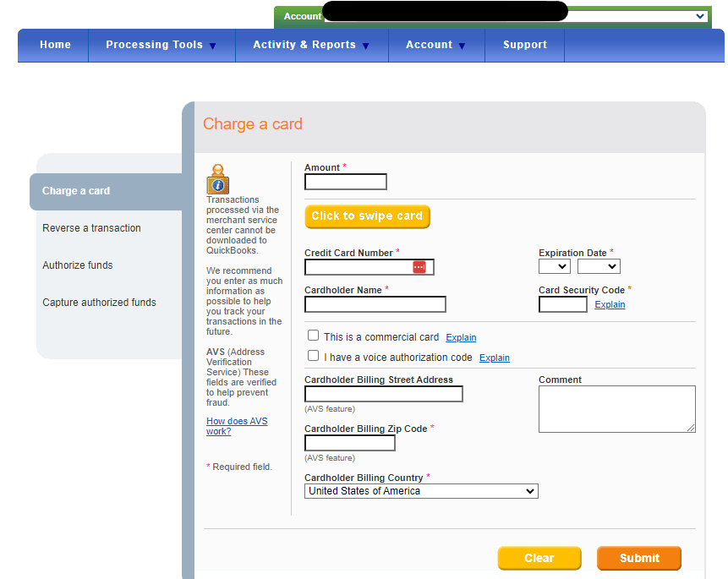Image resolution: width=728 pixels, height=579 pixels.
Task: Check "This is a commercial card"
Action: coord(313,335)
